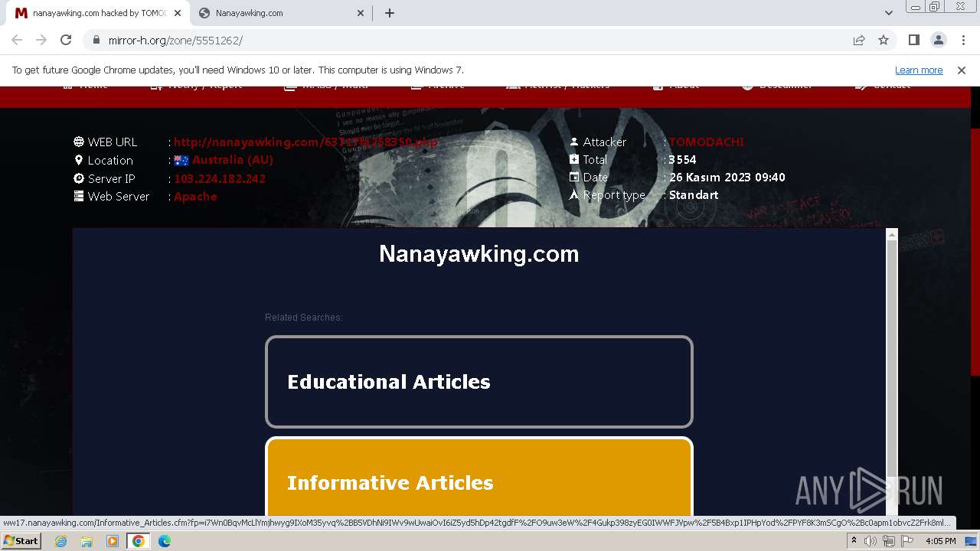
Task: Open attacker TOMODACHI profile link
Action: click(706, 142)
